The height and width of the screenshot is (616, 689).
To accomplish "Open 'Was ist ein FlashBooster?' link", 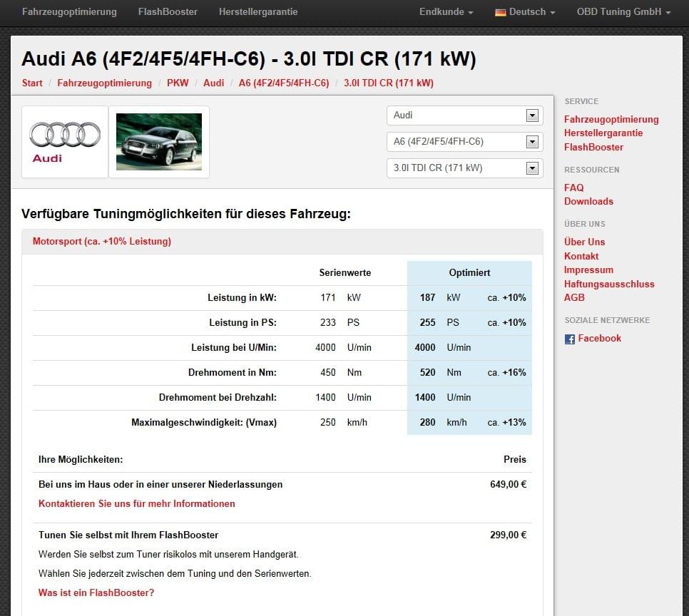I will pos(96,592).
